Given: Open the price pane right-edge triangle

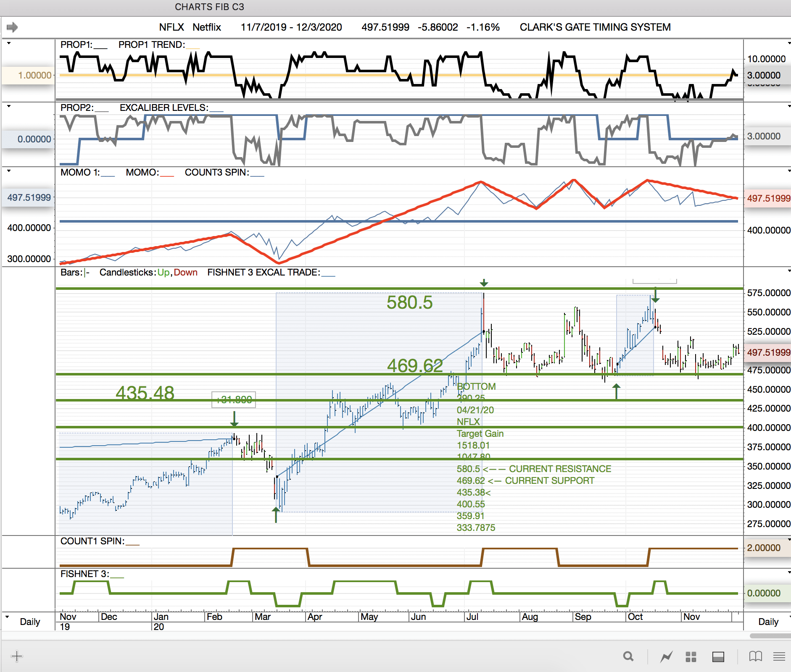Looking at the screenshot, I should point(789,271).
